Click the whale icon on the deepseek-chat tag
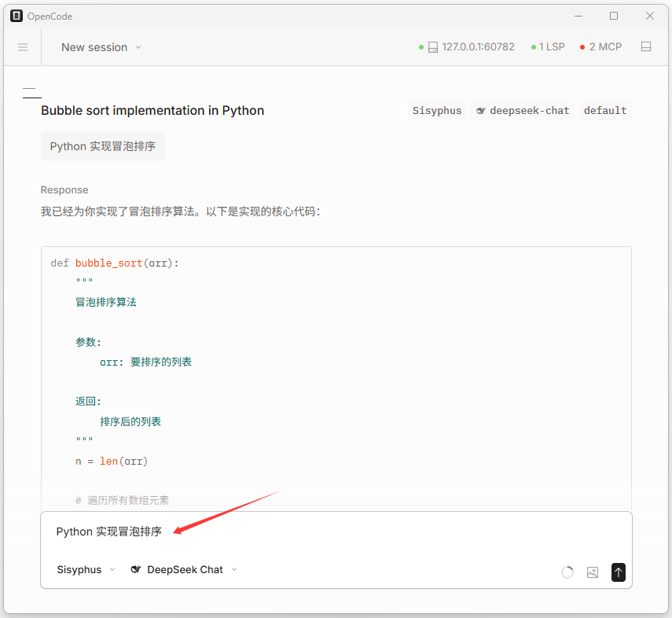This screenshot has height=618, width=672. pos(481,111)
